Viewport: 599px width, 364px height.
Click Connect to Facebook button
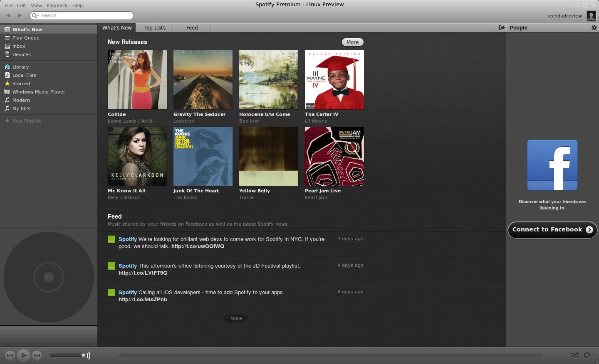(552, 230)
